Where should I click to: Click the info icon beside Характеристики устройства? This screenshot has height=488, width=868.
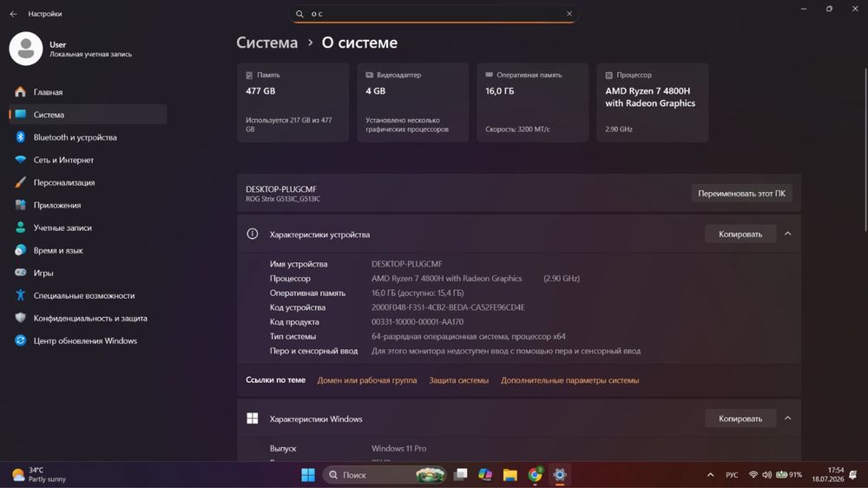point(253,234)
